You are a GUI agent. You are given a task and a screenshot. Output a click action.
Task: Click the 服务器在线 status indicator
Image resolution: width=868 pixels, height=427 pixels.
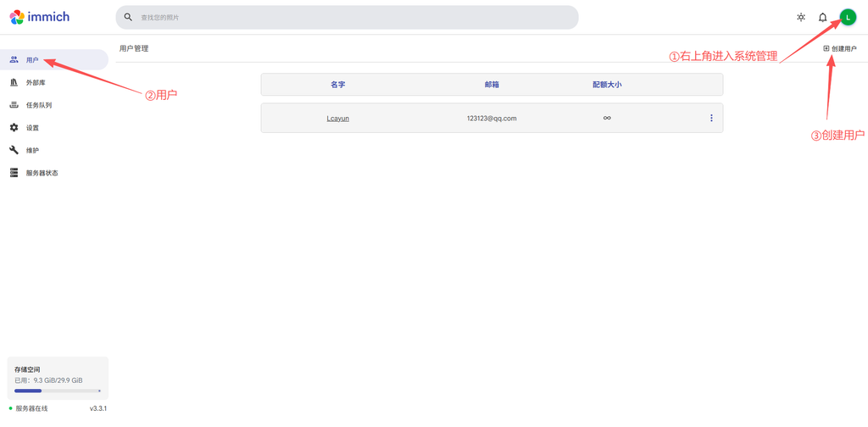28,408
